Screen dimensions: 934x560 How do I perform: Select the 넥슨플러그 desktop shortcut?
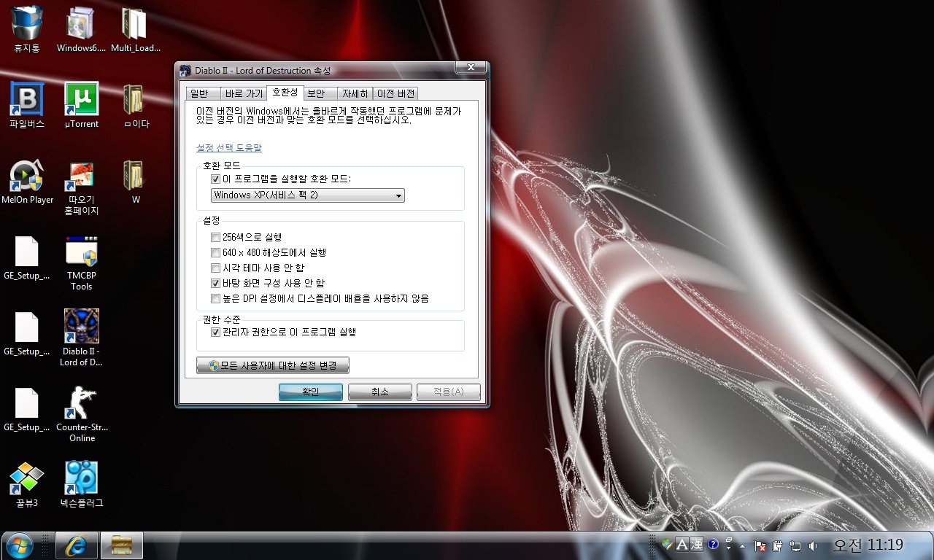coord(81,484)
